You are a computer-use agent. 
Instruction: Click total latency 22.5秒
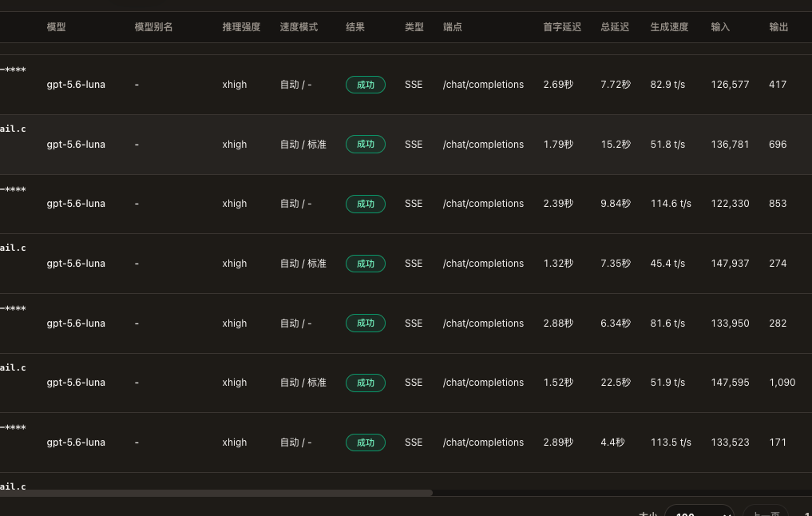(616, 383)
